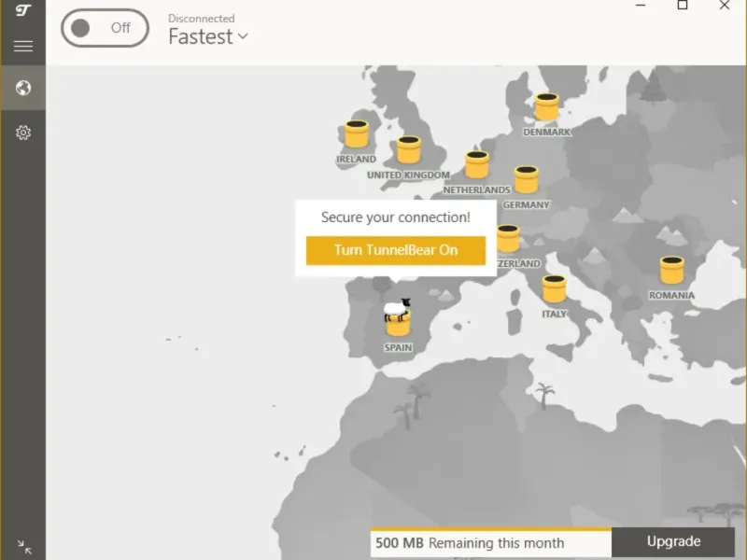Close the TunnelBear window
747x560 pixels.
click(x=725, y=6)
